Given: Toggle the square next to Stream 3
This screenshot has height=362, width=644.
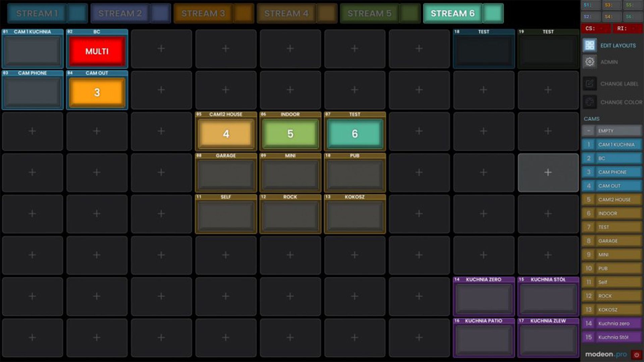Looking at the screenshot, I should click(244, 13).
